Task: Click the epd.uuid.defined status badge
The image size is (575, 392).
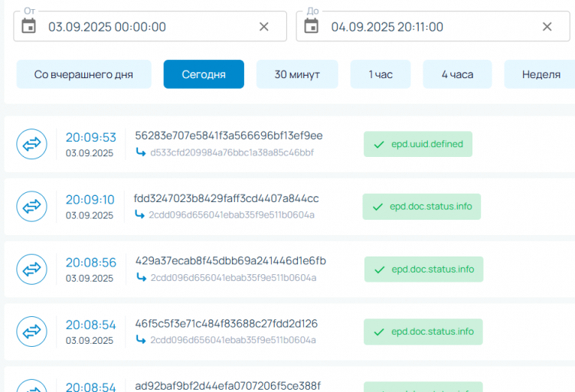Action: [418, 144]
